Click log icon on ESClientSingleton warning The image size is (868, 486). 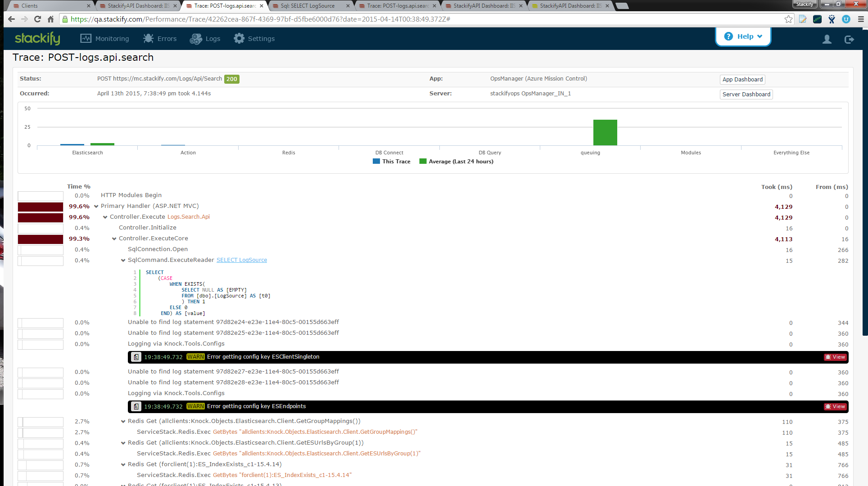point(136,357)
